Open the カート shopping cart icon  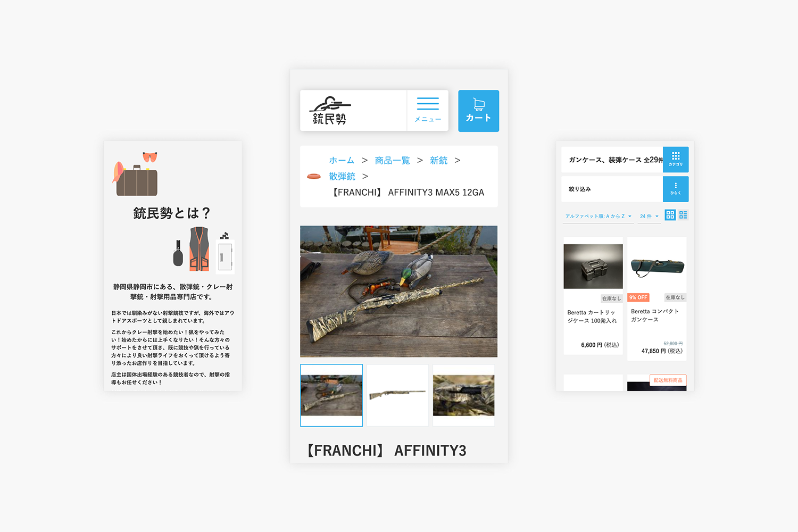(x=478, y=110)
